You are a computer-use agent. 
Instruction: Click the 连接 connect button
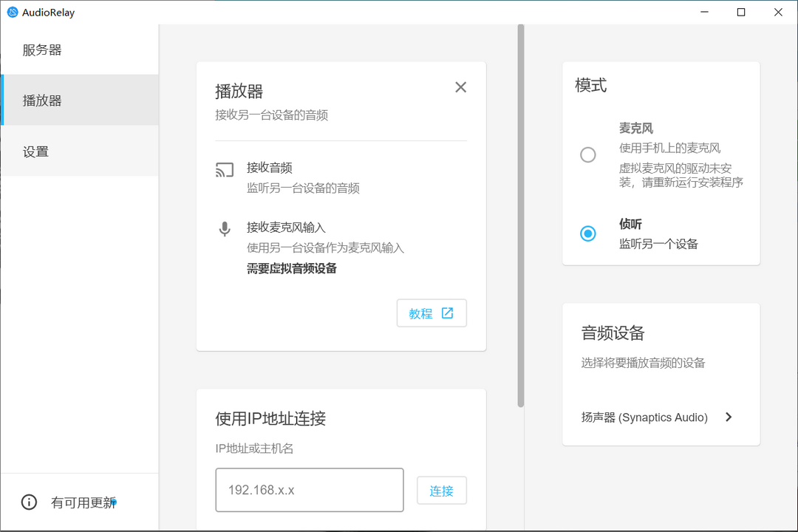441,490
